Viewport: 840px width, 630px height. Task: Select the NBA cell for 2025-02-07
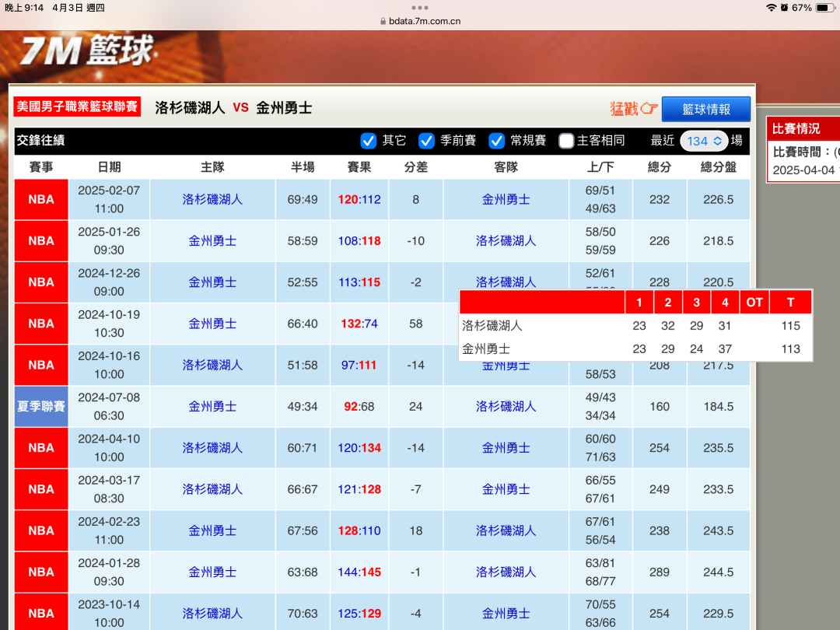pos(41,199)
